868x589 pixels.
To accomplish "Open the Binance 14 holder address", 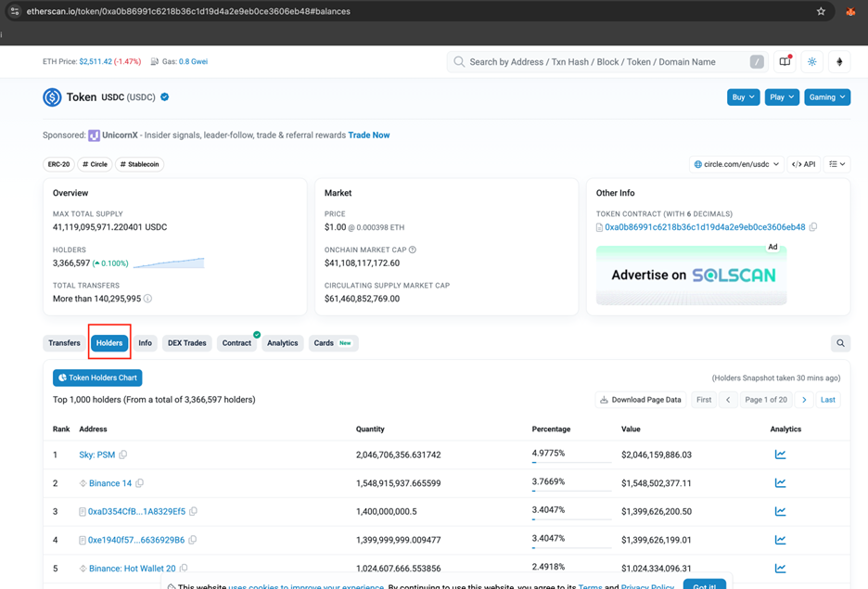I will click(x=110, y=483).
